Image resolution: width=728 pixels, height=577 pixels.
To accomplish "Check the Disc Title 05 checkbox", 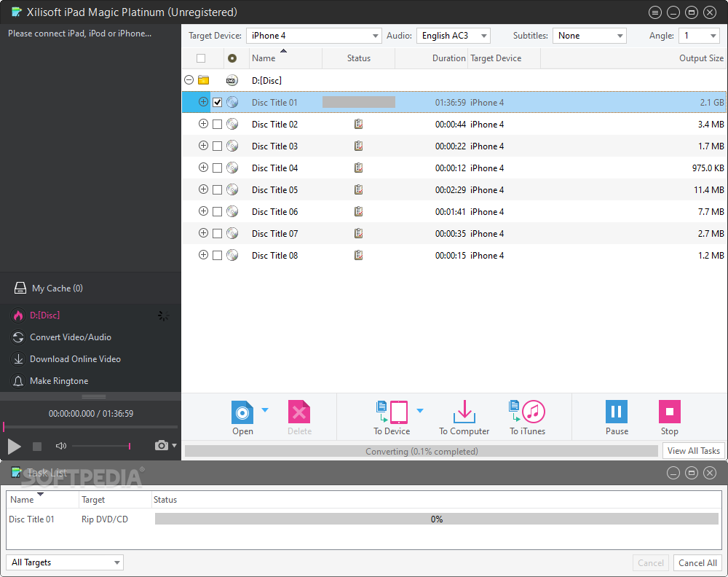I will click(217, 189).
